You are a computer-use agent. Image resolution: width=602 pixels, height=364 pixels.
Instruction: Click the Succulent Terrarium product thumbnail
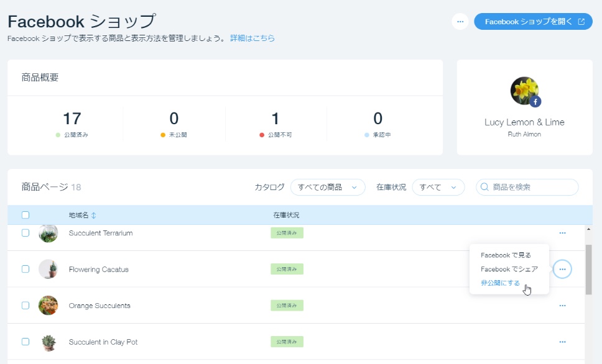coord(49,233)
